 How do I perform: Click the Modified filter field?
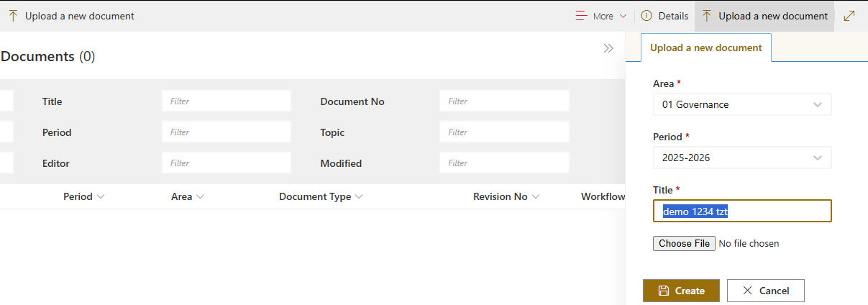pyautogui.click(x=504, y=163)
